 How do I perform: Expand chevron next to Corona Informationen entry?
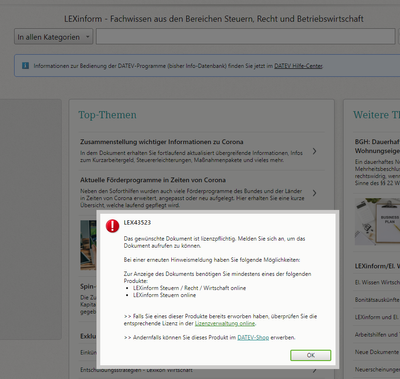pos(314,151)
